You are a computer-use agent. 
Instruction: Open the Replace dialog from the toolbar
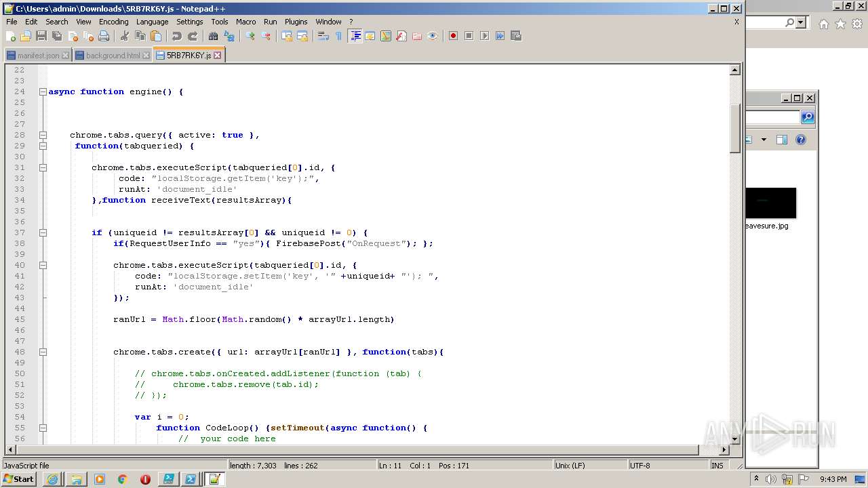229,36
